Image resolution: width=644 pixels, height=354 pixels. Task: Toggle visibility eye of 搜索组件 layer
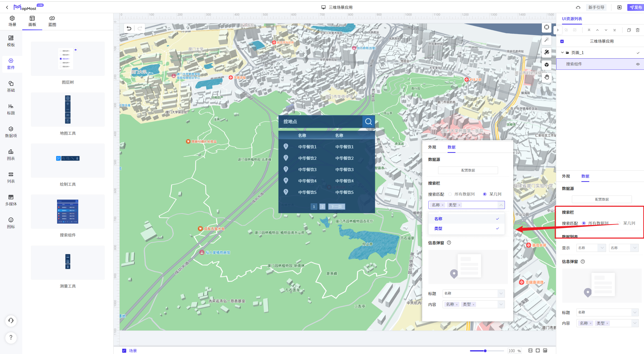638,64
